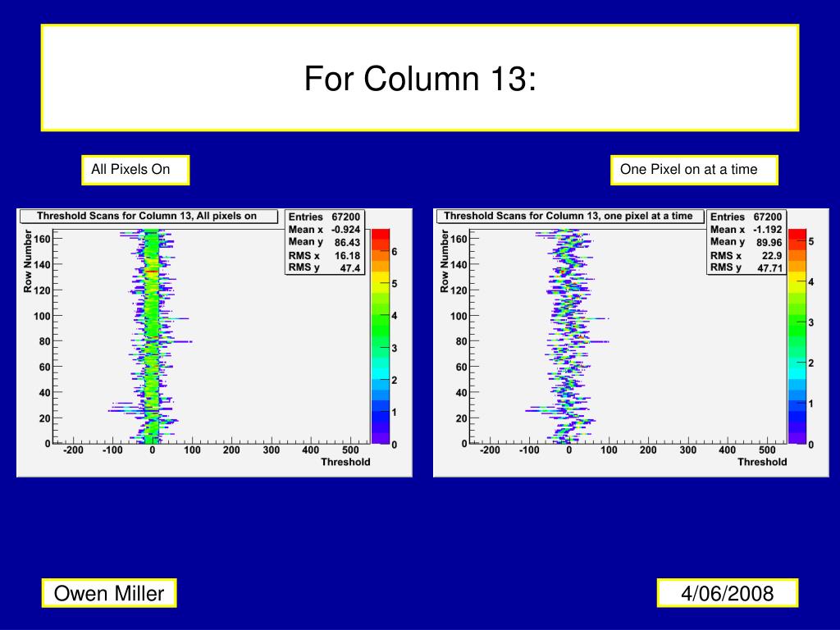Click the left plot heat map band
This screenshot has height=630, width=840.
pos(152,336)
